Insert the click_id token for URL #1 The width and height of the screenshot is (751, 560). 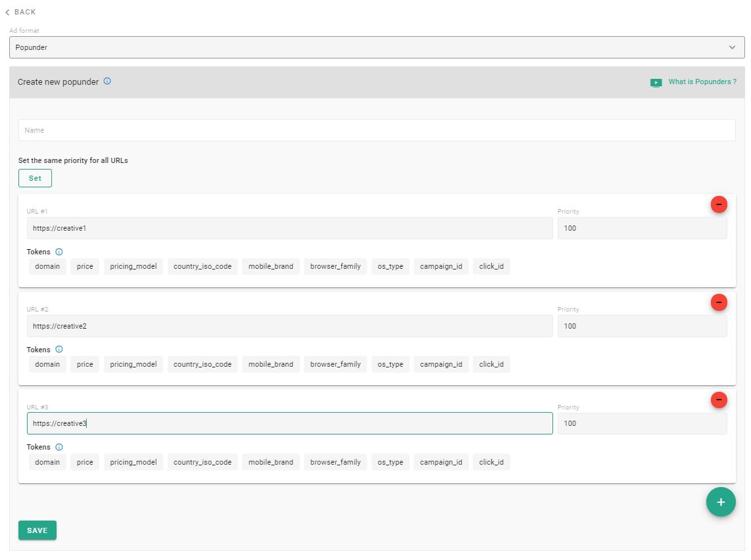coord(491,266)
